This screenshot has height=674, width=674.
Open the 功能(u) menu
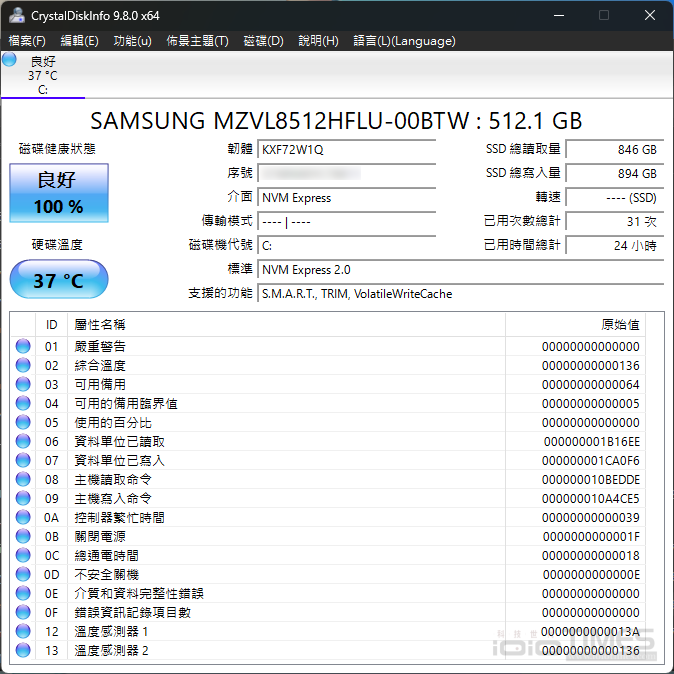132,41
